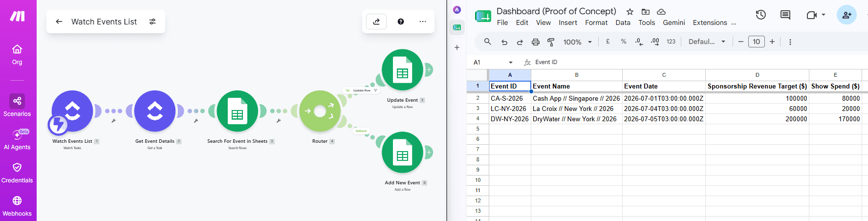Viewport: 868px width, 221px height.
Task: Open the spreadsheet version history
Action: (761, 15)
